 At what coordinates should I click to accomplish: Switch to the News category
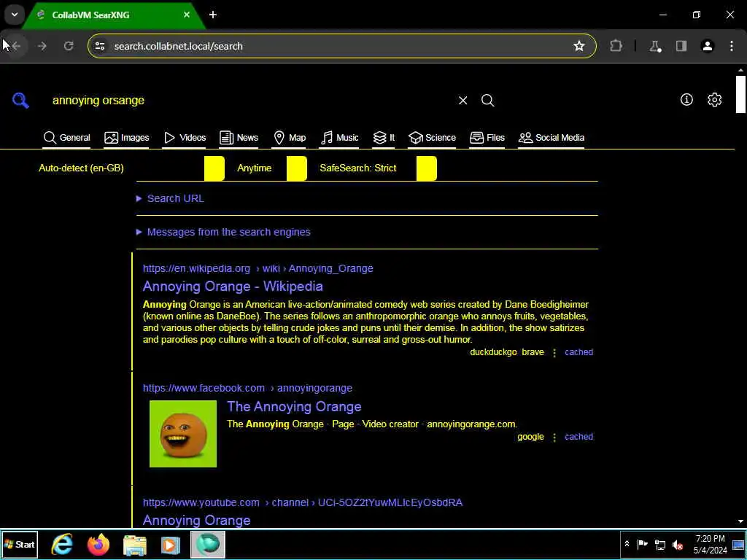tap(239, 138)
